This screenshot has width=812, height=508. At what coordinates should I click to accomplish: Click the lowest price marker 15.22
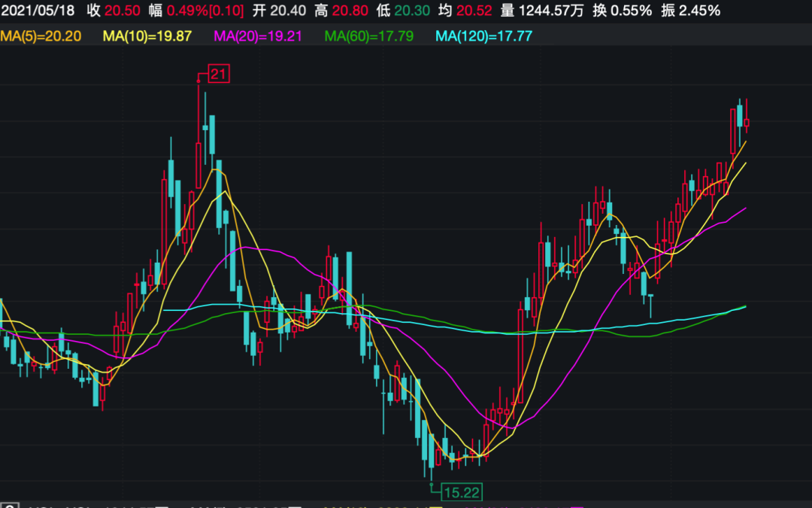pyautogui.click(x=462, y=492)
